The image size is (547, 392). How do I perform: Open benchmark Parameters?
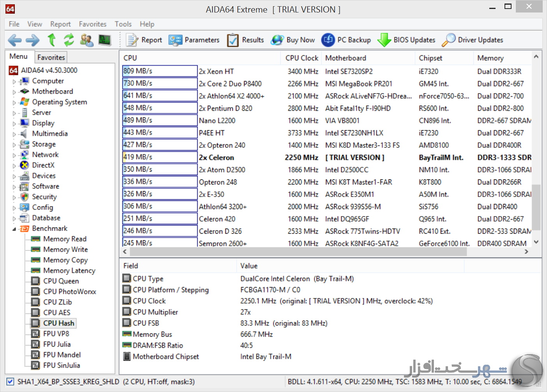(194, 40)
